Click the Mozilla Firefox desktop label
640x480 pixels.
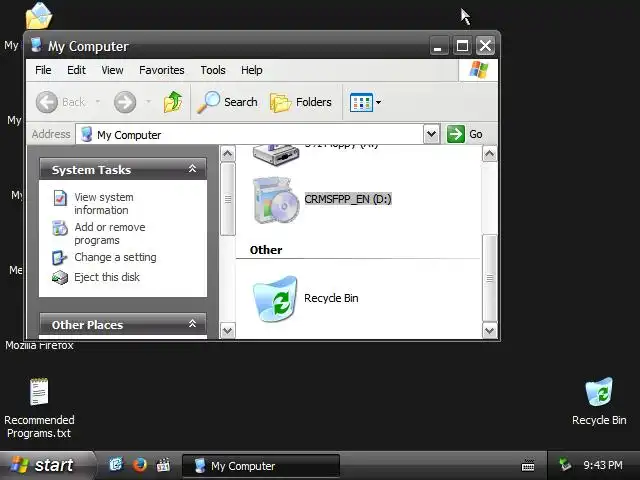tap(39, 345)
